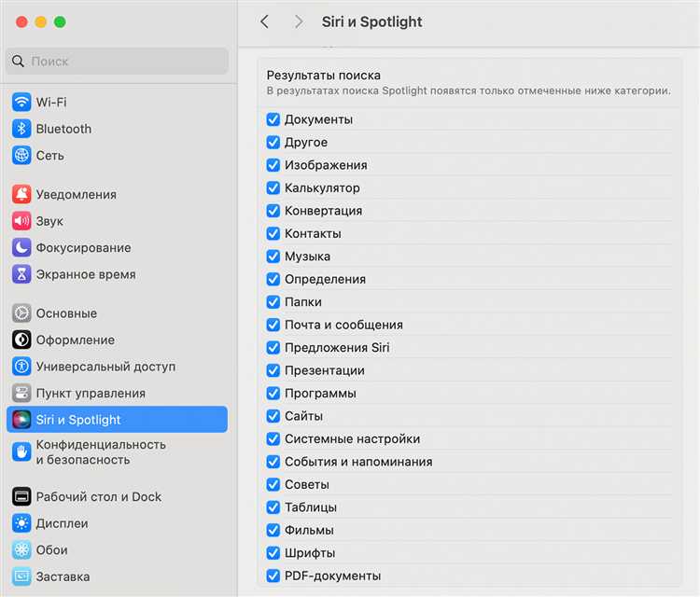Image resolution: width=700 pixels, height=597 pixels.
Task: Toggle the Системные настройки checkbox
Action: click(x=273, y=439)
